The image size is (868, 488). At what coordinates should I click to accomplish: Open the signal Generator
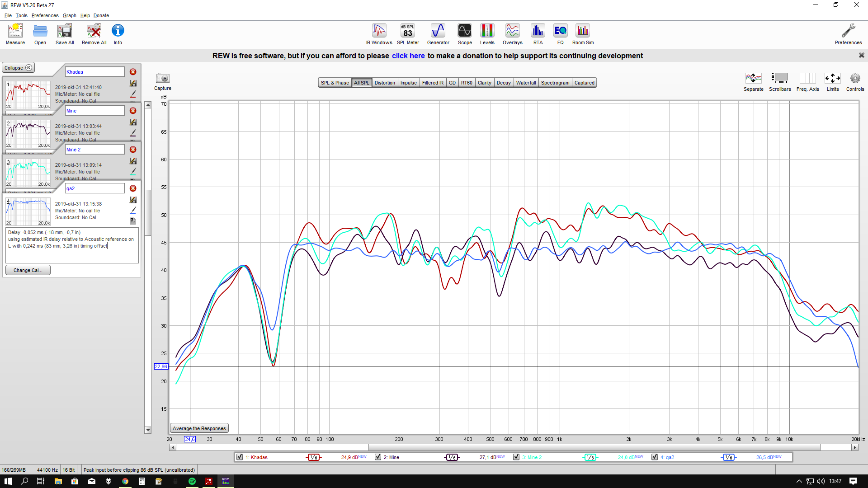click(438, 34)
